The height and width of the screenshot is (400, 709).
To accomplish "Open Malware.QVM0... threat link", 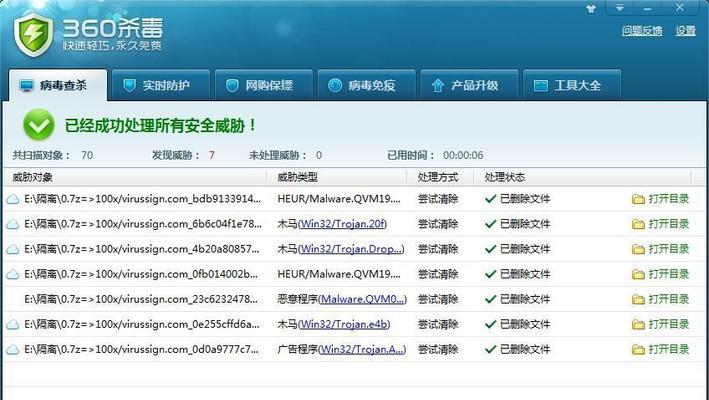I will click(x=363, y=299).
